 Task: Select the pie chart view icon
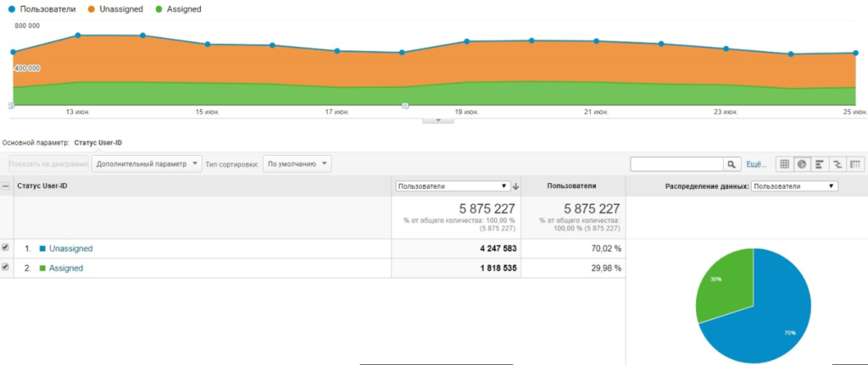coord(802,163)
